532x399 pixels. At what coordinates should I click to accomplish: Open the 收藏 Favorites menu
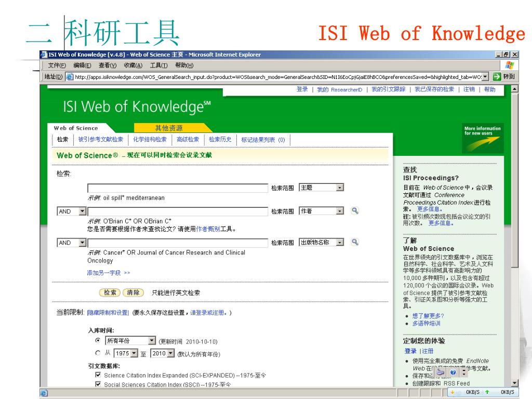(133, 65)
